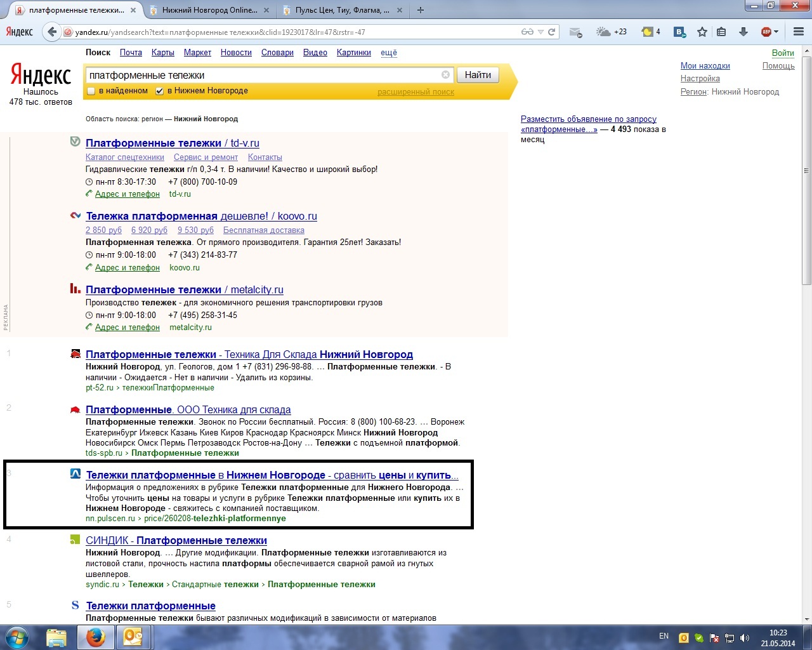Open the Firefox hamburger menu

799,32
